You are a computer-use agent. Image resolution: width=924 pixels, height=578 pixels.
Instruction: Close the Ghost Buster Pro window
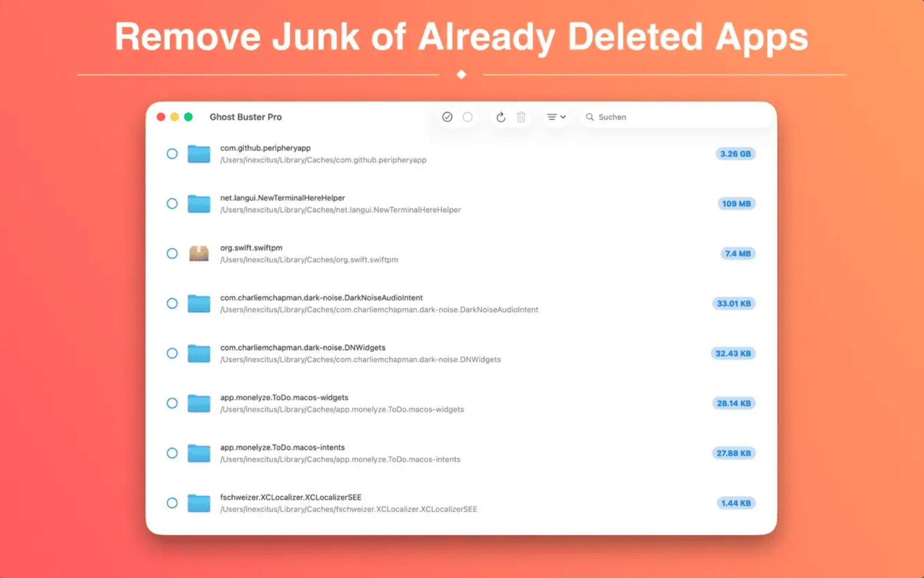pos(161,117)
